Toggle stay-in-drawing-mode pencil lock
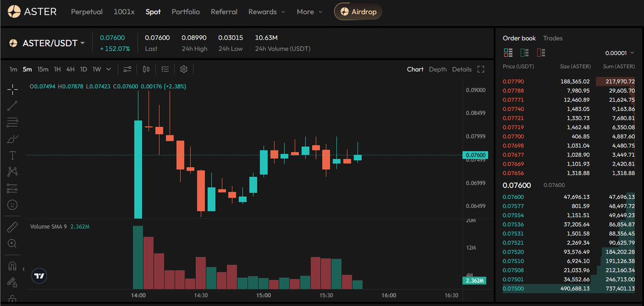The height and width of the screenshot is (306, 644). pos(12,282)
